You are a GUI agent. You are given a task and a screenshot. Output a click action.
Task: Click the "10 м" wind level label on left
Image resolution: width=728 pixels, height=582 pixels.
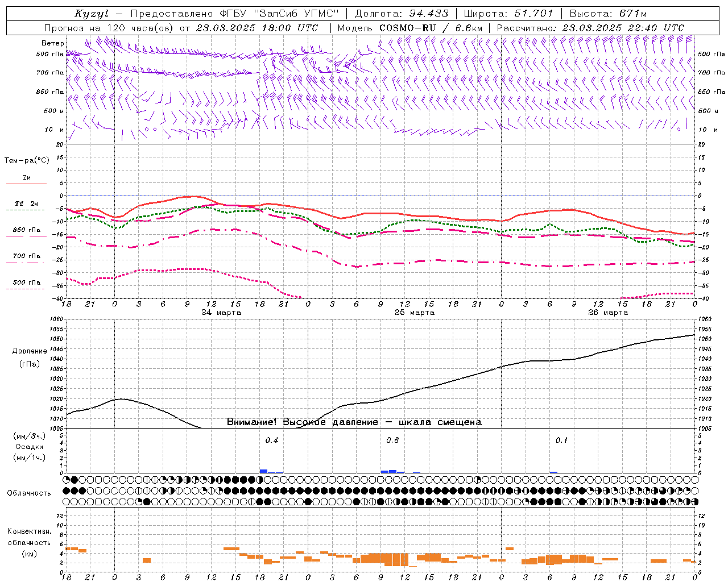tap(54, 130)
